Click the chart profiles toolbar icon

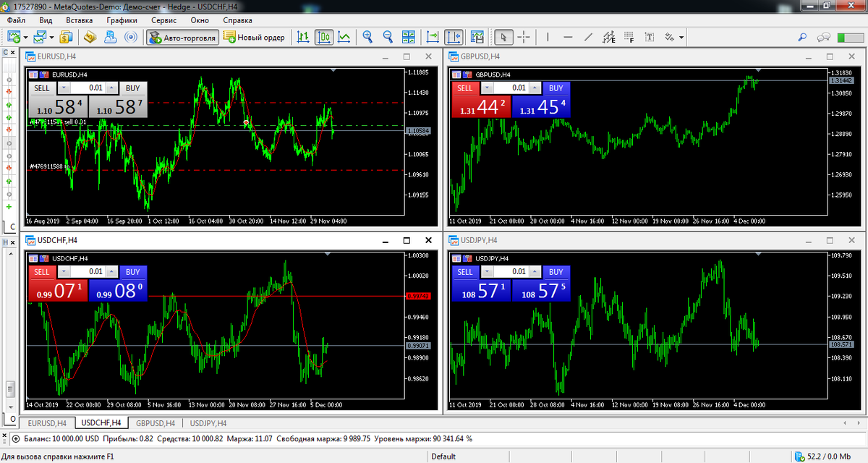pos(40,37)
